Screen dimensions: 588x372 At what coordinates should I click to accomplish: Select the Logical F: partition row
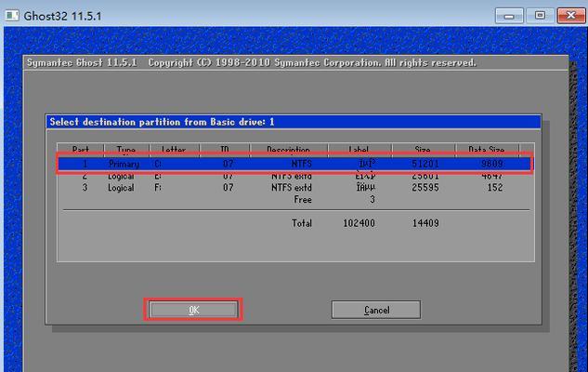click(294, 187)
